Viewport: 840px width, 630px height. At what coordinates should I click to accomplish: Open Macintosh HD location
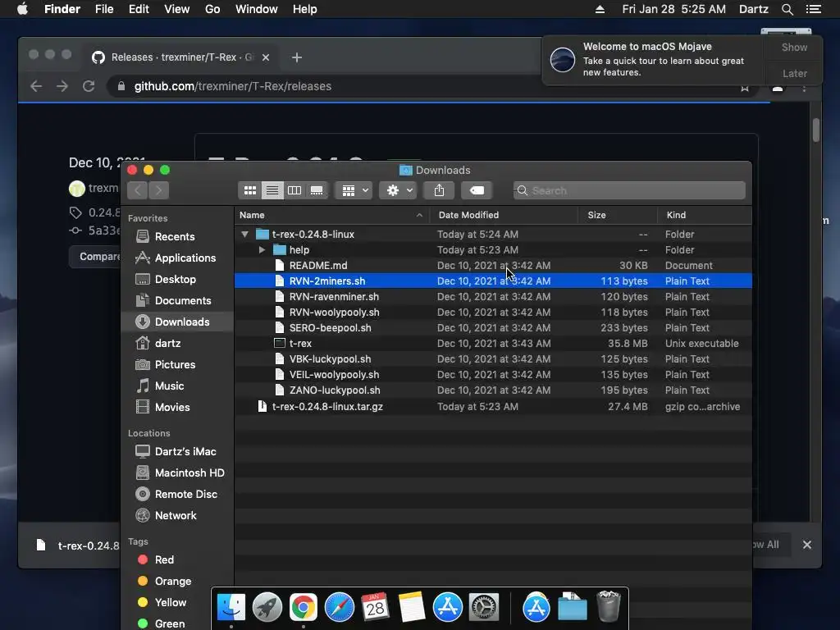tap(177, 472)
